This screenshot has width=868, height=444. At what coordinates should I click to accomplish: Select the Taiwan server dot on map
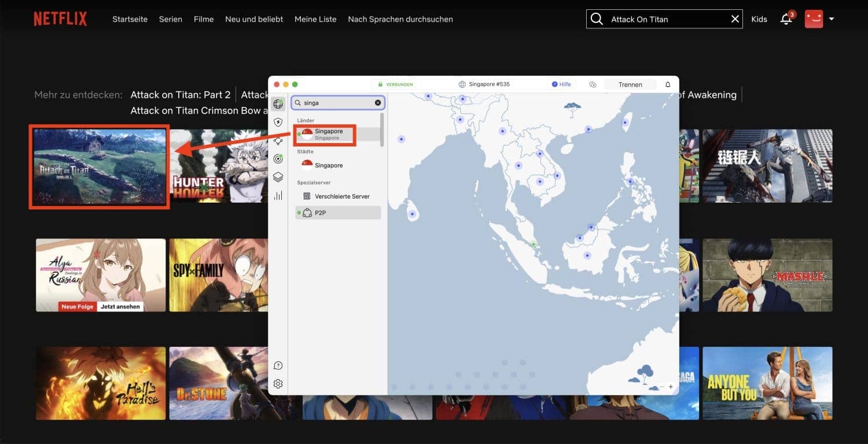pyautogui.click(x=625, y=123)
